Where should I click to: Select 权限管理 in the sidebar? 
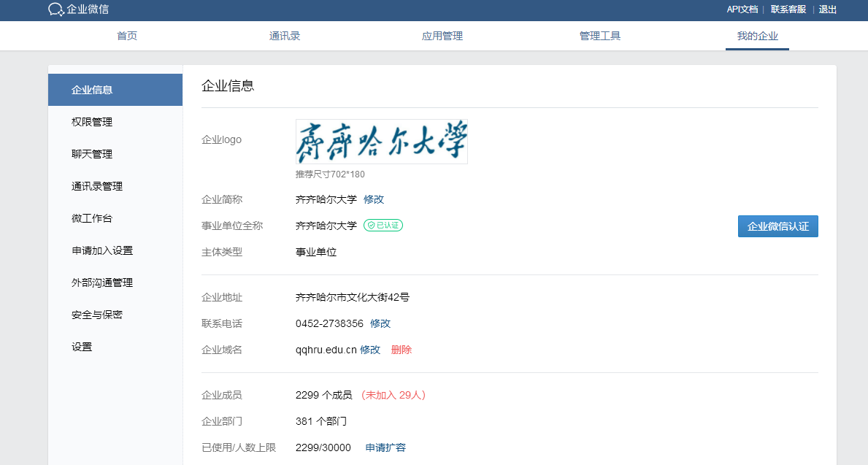coord(92,122)
